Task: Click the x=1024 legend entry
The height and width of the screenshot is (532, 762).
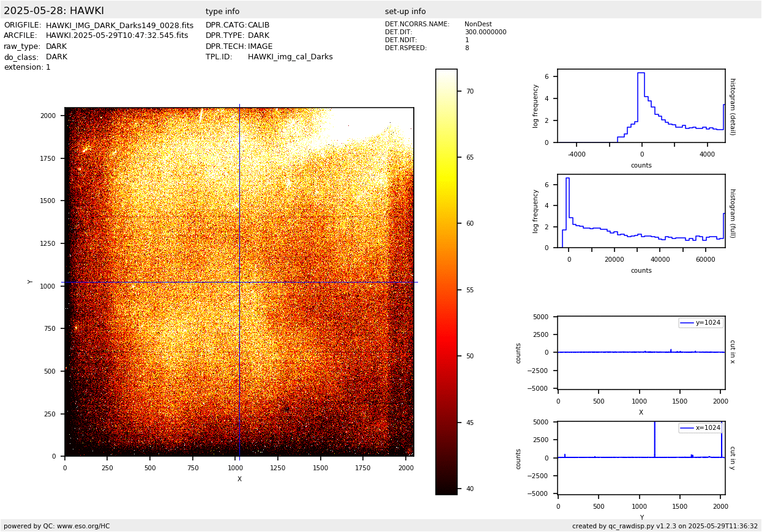Action: pyautogui.click(x=701, y=428)
